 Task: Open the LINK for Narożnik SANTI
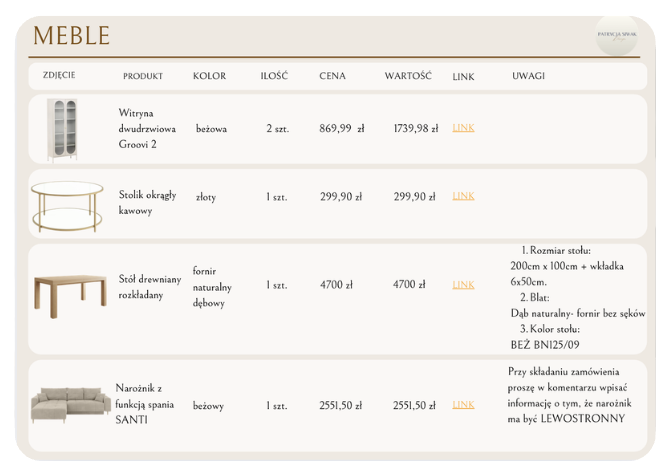[463, 404]
